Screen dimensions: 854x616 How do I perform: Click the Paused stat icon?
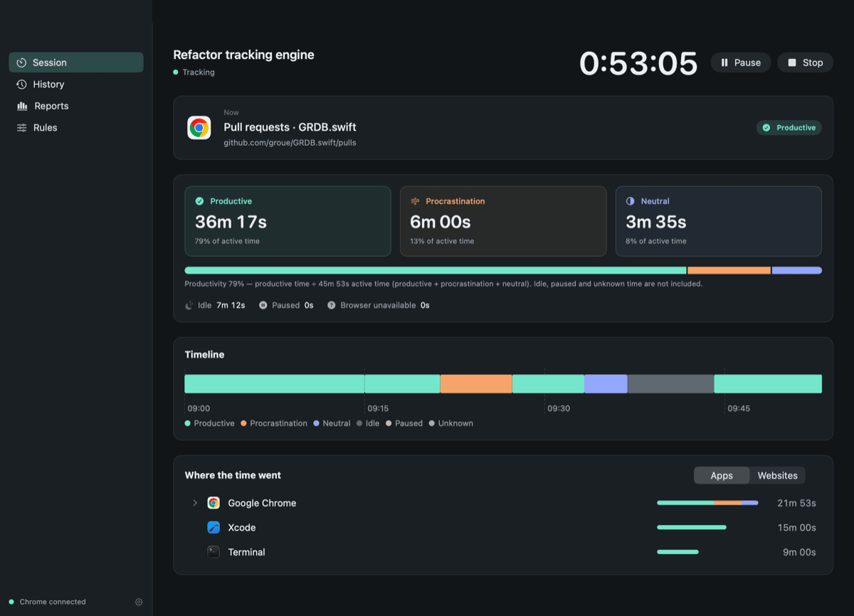263,305
